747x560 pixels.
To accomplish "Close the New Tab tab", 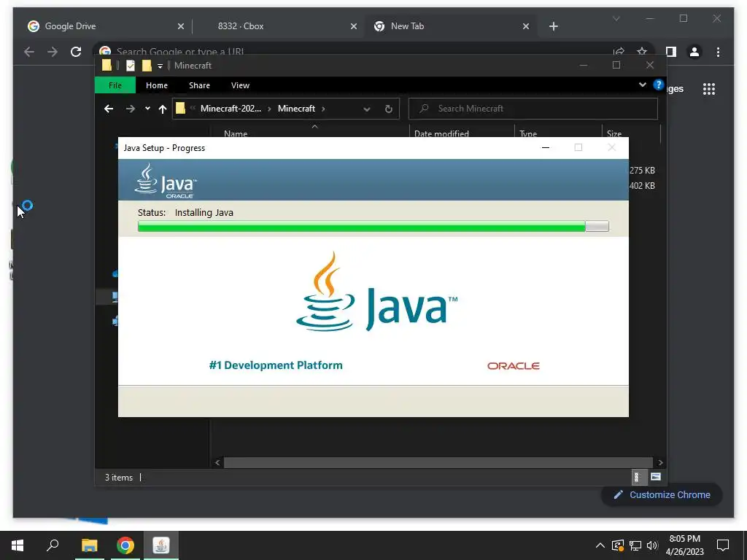I will [525, 27].
